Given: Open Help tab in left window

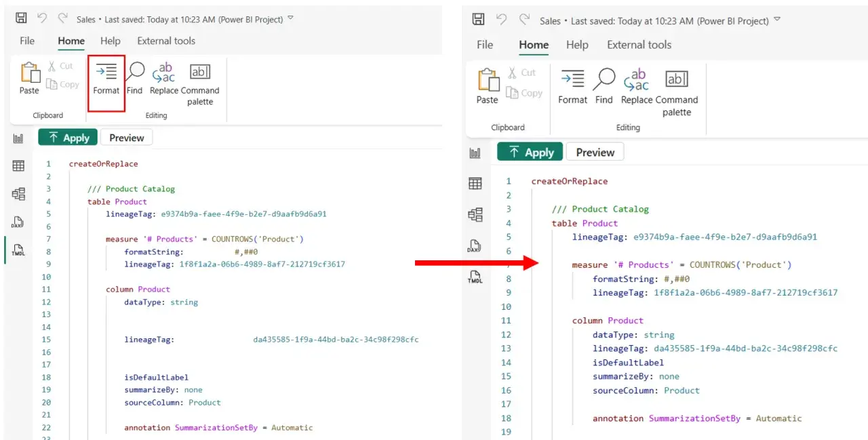Looking at the screenshot, I should [x=111, y=41].
